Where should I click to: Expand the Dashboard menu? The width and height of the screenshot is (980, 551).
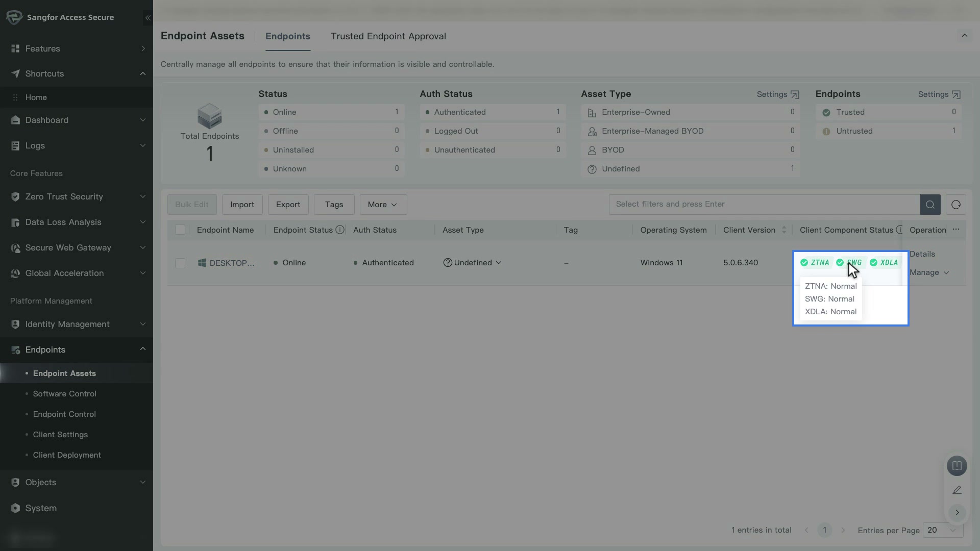coord(77,120)
